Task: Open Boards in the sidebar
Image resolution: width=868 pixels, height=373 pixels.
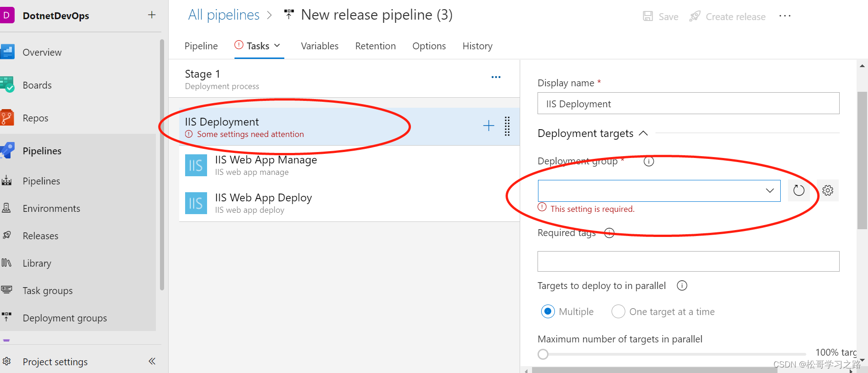Action: coord(37,85)
